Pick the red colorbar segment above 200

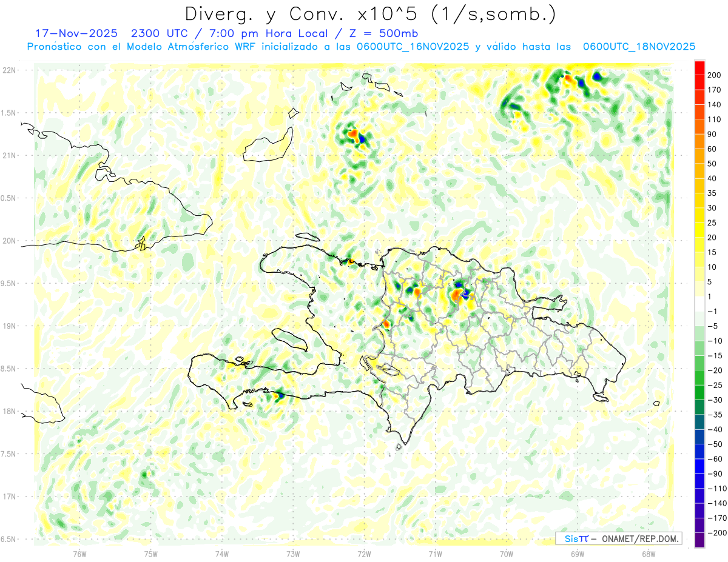pos(699,67)
